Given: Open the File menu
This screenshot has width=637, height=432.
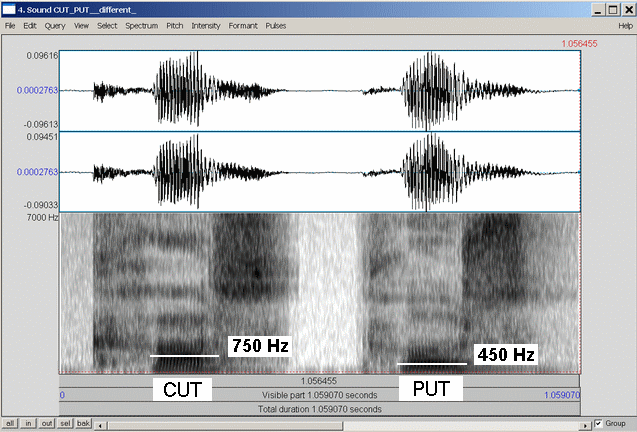Looking at the screenshot, I should [x=10, y=24].
